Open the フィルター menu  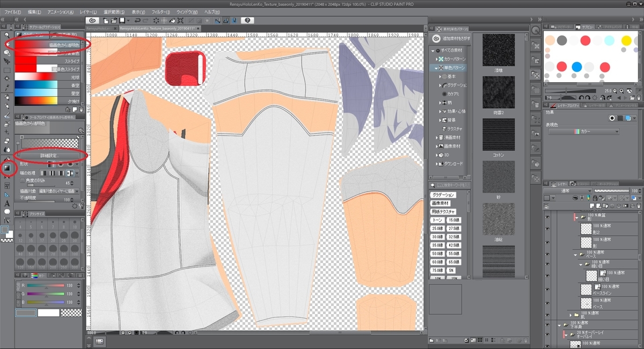pyautogui.click(x=160, y=12)
